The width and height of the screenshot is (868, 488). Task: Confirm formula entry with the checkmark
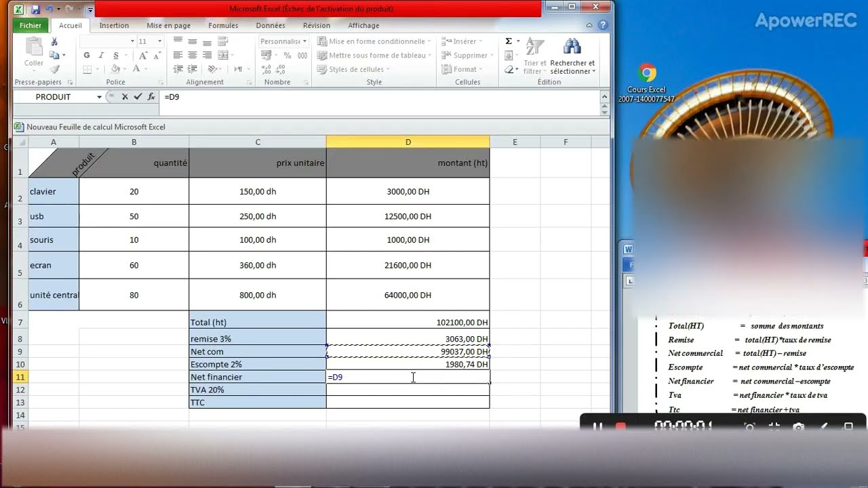pos(138,97)
